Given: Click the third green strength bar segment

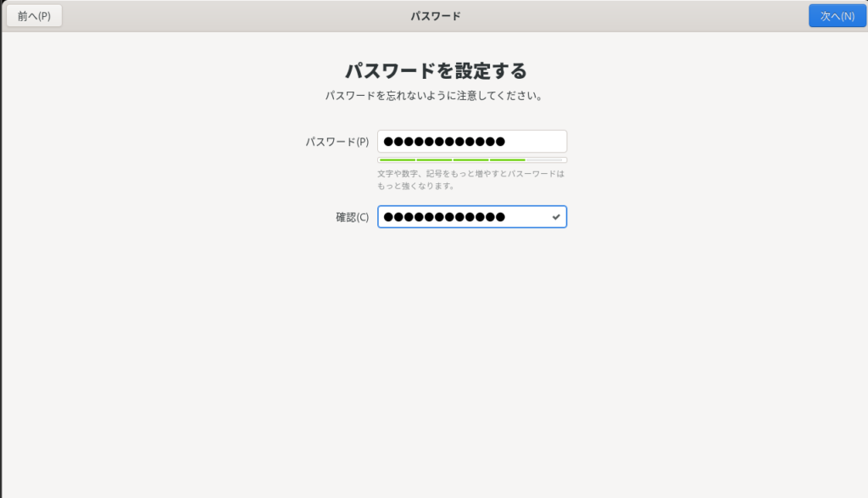Looking at the screenshot, I should (470, 159).
